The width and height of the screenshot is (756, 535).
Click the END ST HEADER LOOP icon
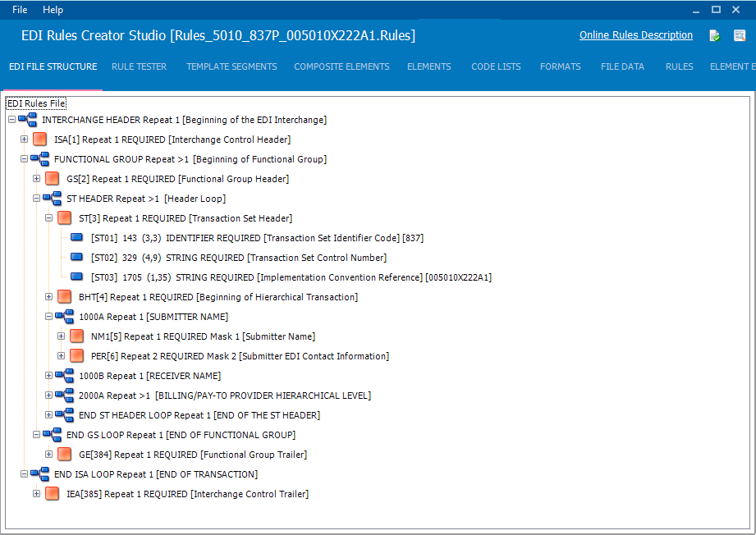point(64,415)
